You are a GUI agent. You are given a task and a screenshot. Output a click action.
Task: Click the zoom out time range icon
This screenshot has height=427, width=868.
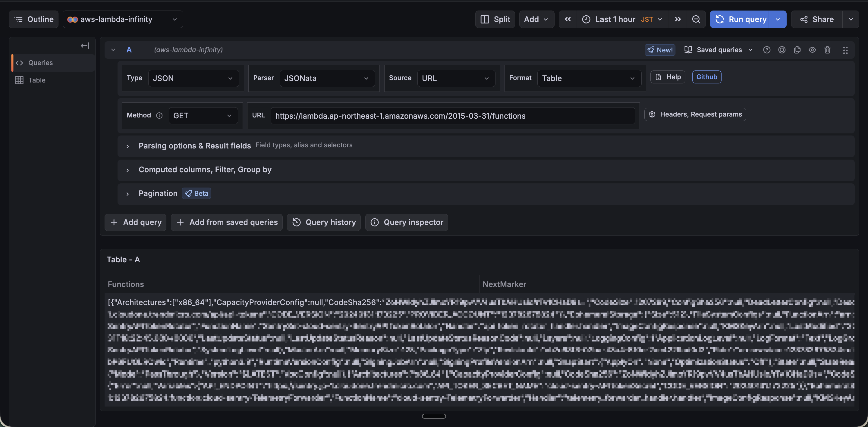(696, 19)
